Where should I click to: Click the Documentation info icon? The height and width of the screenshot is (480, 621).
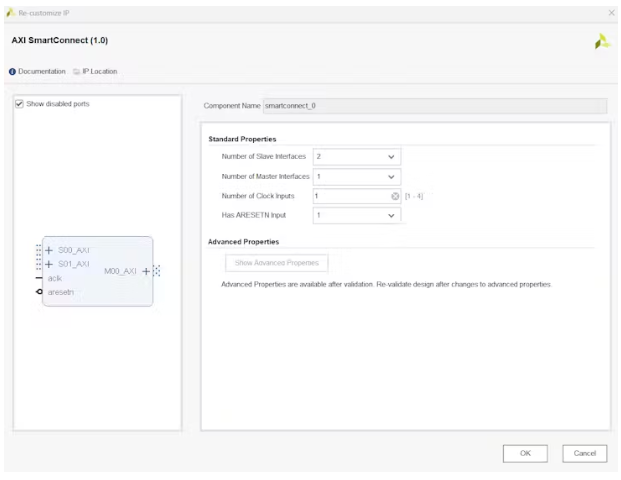click(12, 72)
